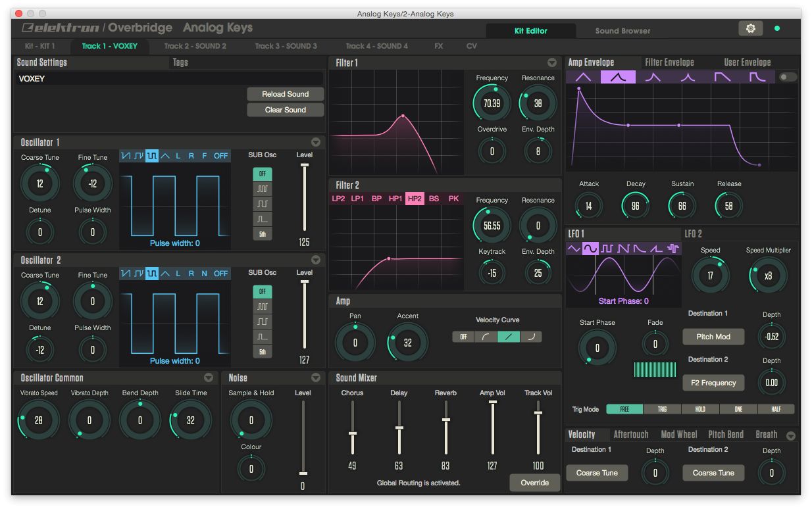Click Filter 1 Frequency knob

click(492, 103)
